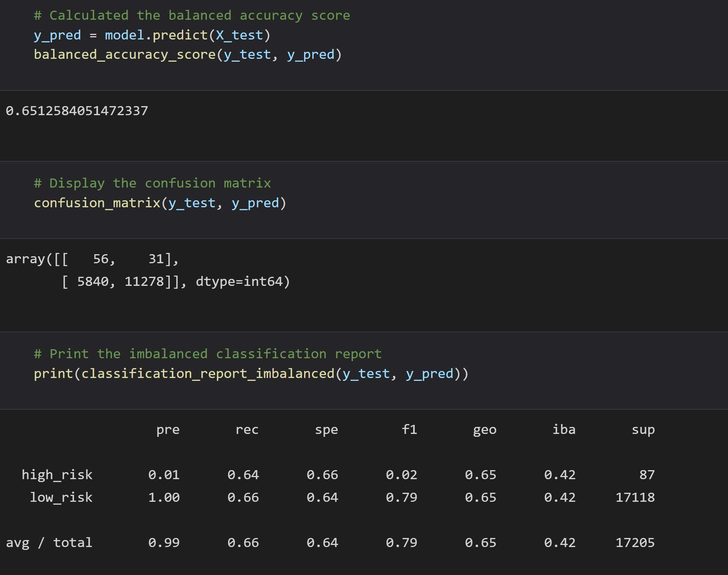728x575 pixels.
Task: Click the y_pred variable assignment line
Action: click(x=152, y=35)
